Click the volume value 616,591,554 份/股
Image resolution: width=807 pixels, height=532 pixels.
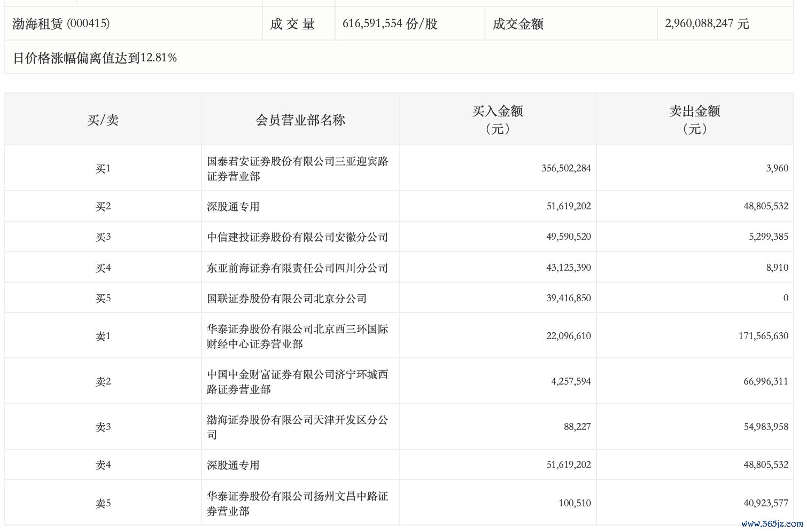[390, 24]
